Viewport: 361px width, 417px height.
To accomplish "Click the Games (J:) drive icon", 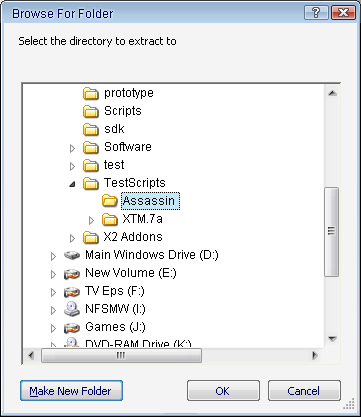I will click(72, 328).
